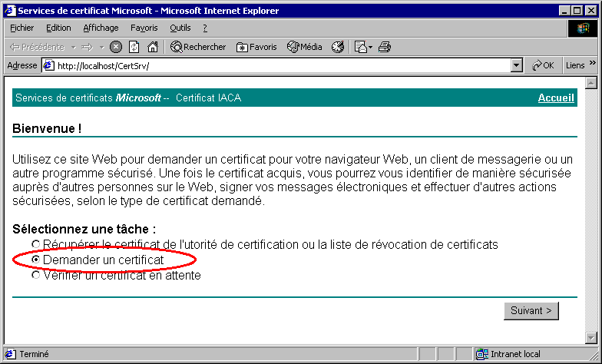Open the Rechercher search pane
The height and width of the screenshot is (364, 602).
click(198, 47)
